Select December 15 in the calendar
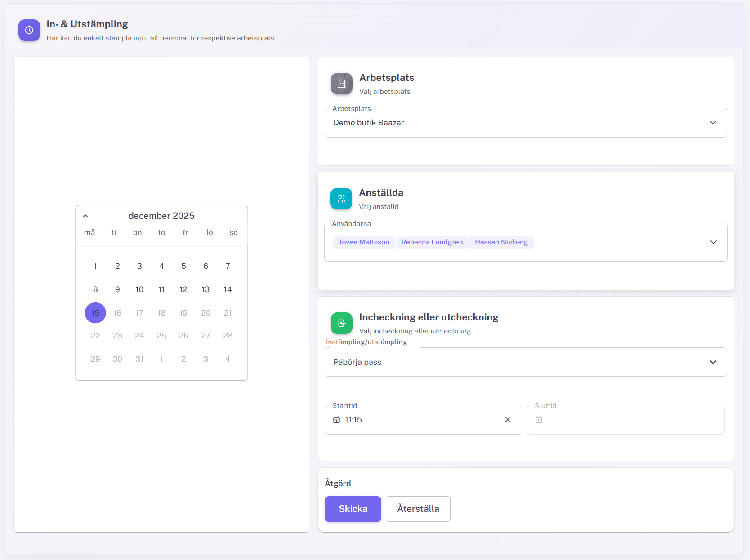Viewport: 750px width, 560px height. [95, 313]
